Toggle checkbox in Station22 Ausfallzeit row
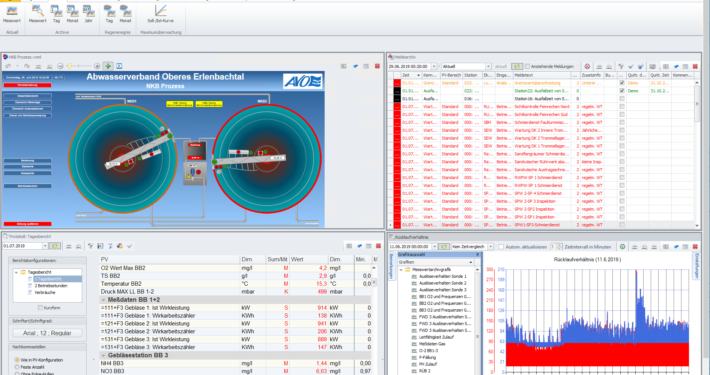The image size is (710, 375). pos(622,91)
